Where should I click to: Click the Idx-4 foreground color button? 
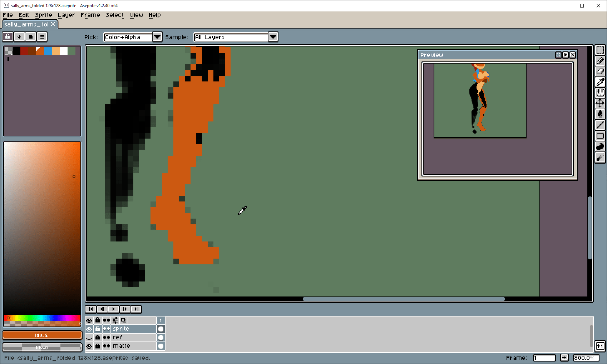tap(42, 335)
